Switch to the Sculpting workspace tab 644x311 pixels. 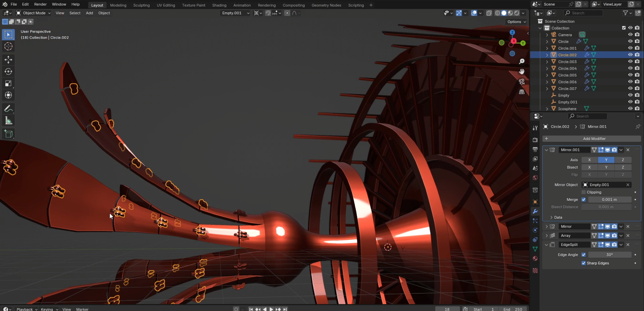(x=141, y=5)
